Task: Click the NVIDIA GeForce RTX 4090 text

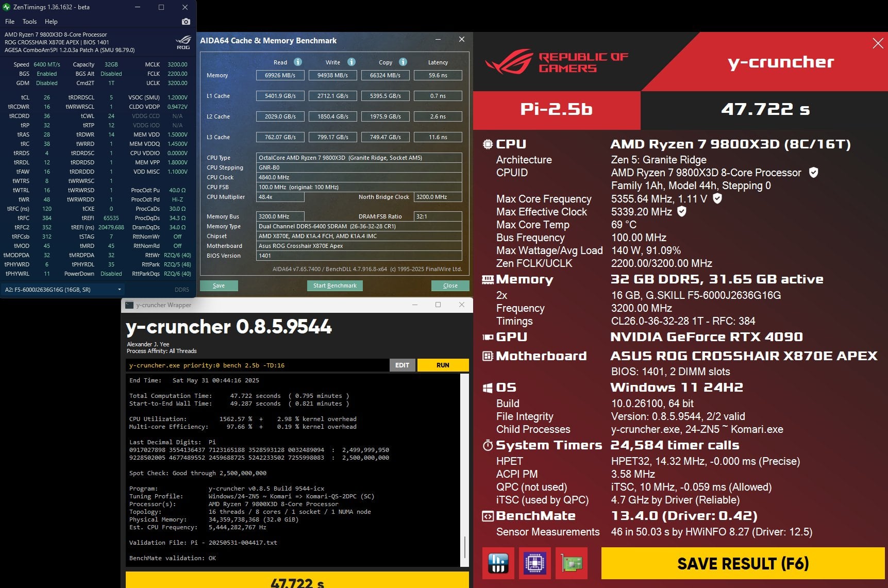Action: 707,337
